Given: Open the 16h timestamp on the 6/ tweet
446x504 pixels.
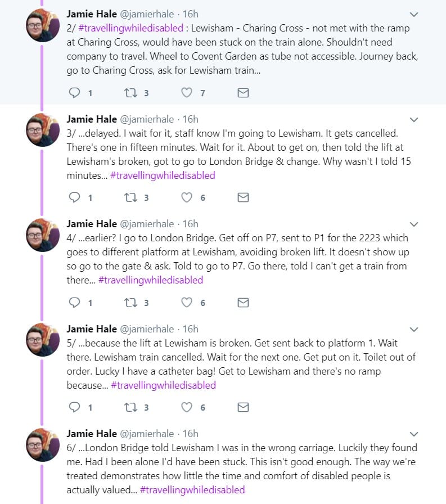Looking at the screenshot, I should click(190, 434).
